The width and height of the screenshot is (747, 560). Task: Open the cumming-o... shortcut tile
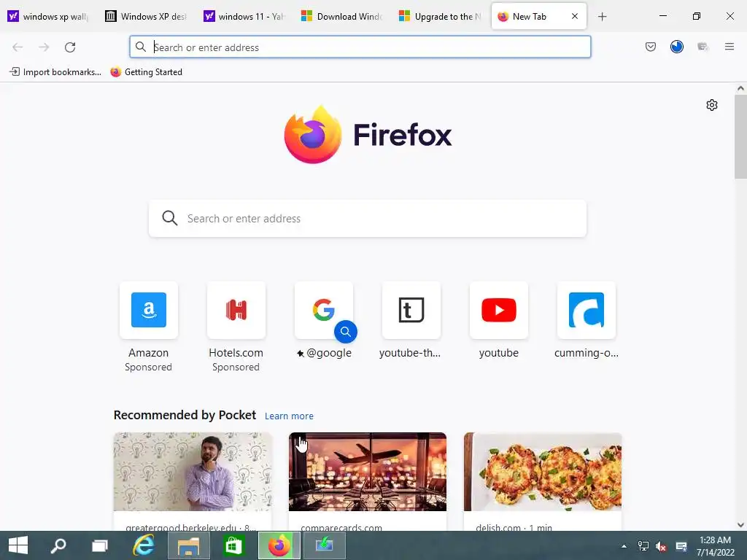[587, 310]
